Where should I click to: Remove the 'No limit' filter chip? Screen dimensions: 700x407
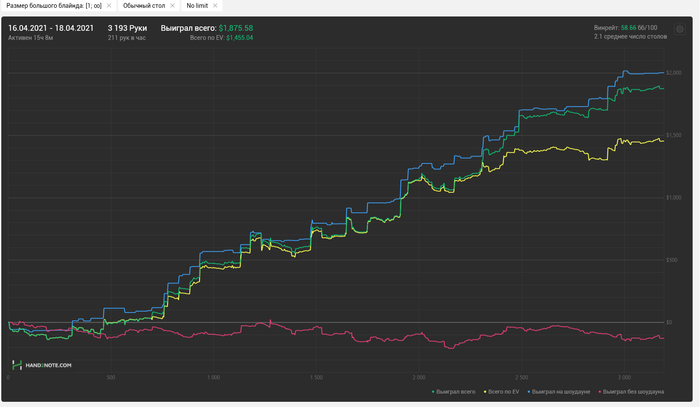click(215, 6)
